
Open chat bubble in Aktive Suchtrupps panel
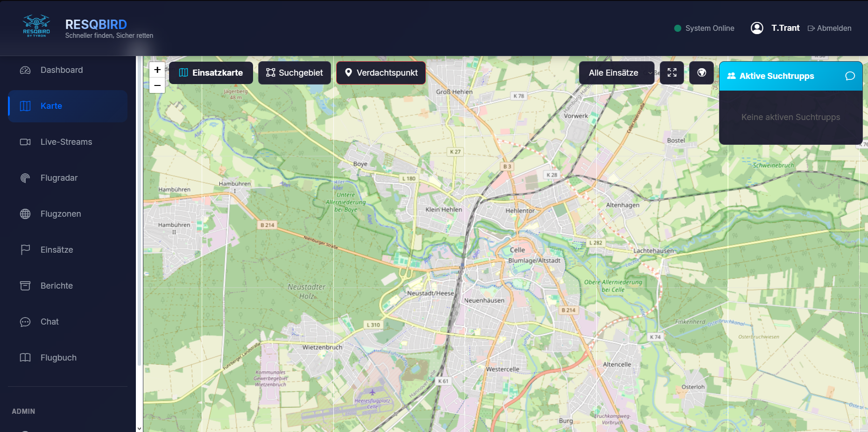850,76
